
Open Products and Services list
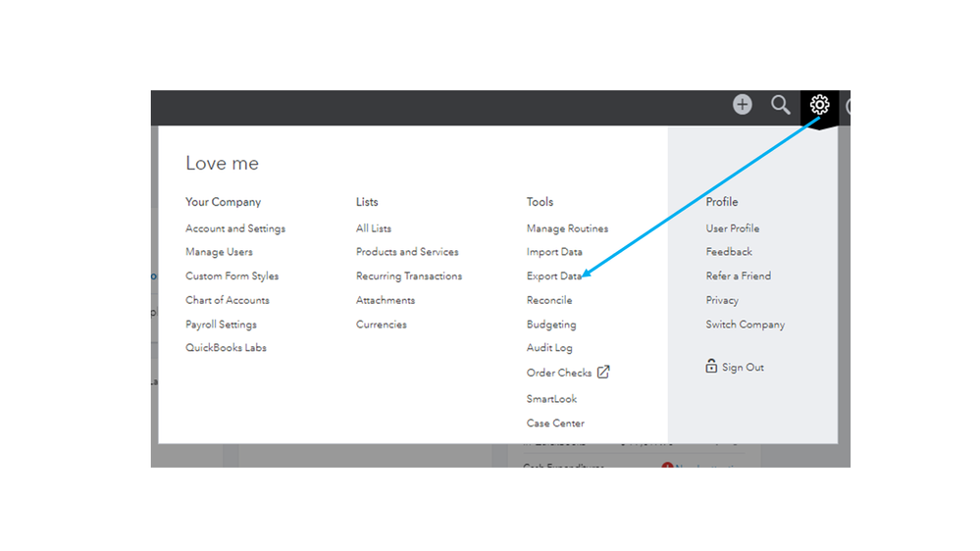point(407,252)
